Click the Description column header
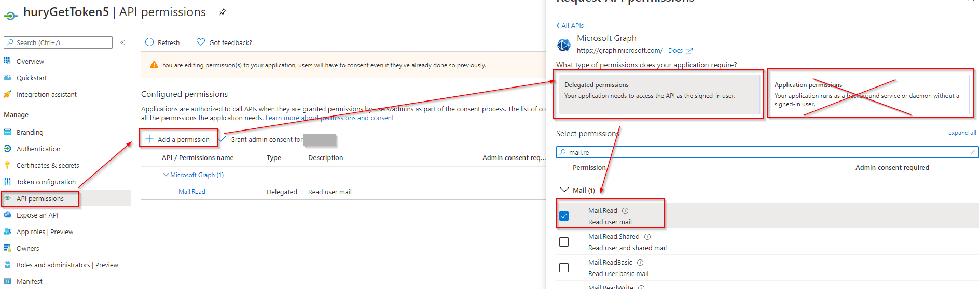This screenshot has width=980, height=289. 325,158
